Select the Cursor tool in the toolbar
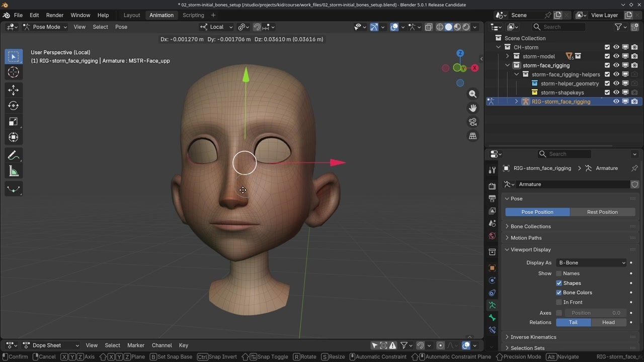 point(14,72)
